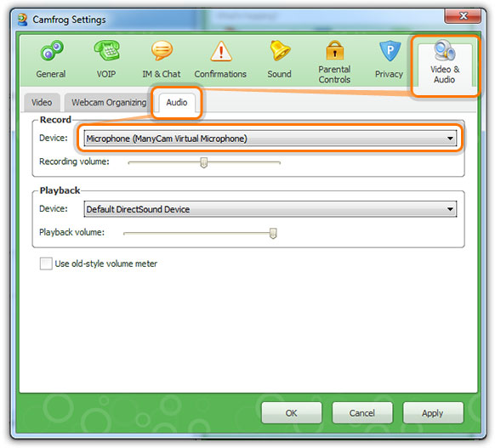
Task: Click the Apply button
Action: (433, 413)
